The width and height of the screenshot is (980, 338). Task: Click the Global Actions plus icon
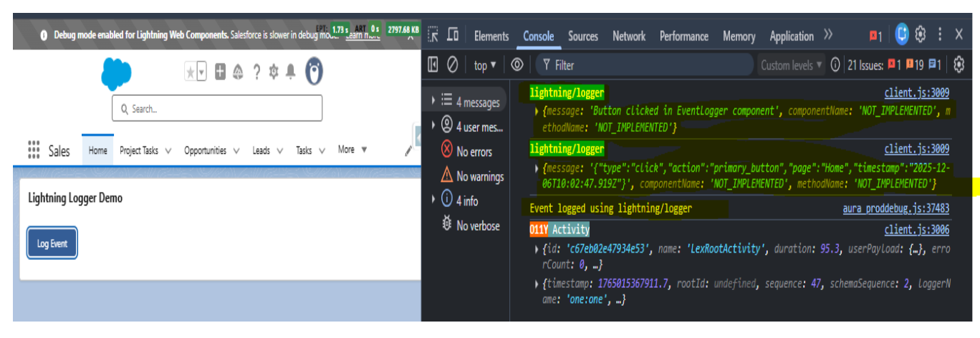coord(220,72)
